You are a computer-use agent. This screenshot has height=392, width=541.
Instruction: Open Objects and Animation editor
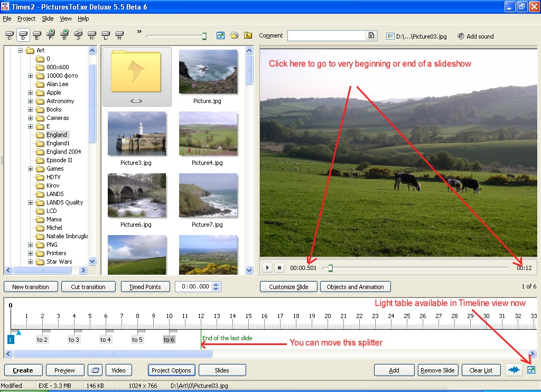[356, 287]
